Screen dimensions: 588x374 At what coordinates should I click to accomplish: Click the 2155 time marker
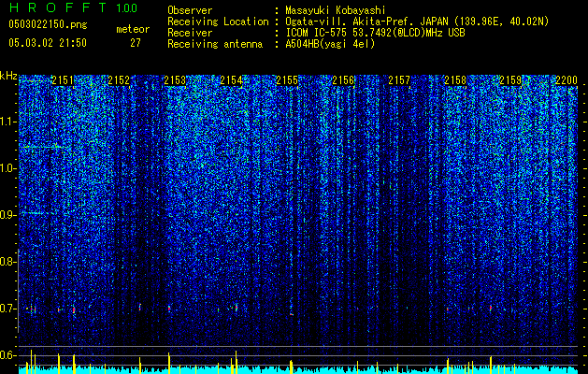[287, 80]
